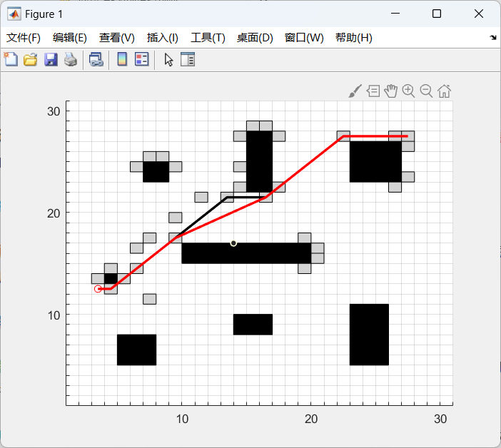The width and height of the screenshot is (501, 448).
Task: Select the Zoom In magnifier
Action: coord(408,91)
